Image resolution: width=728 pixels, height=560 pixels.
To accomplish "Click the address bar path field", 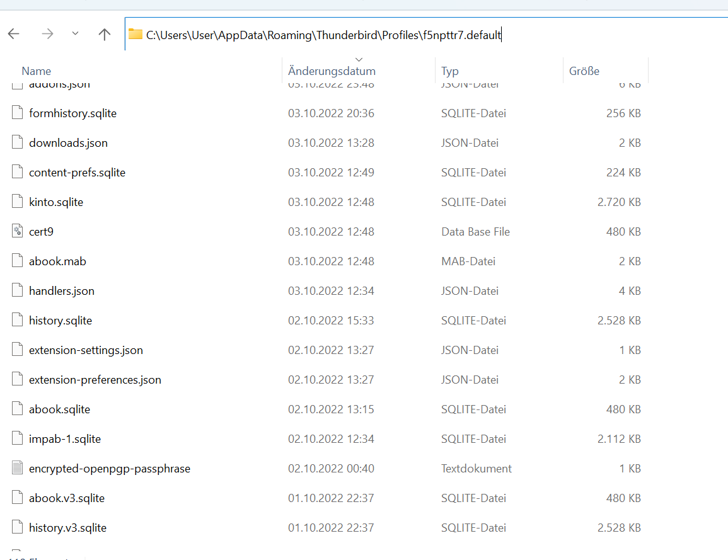I will tap(426, 35).
